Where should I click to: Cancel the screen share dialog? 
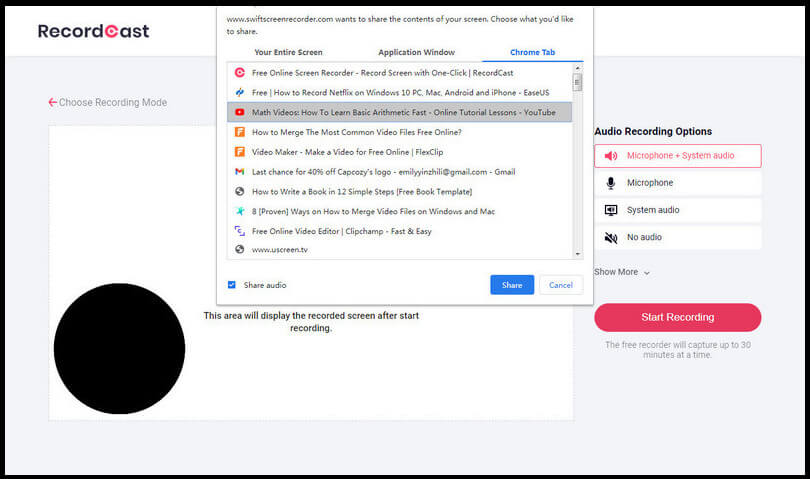point(560,285)
